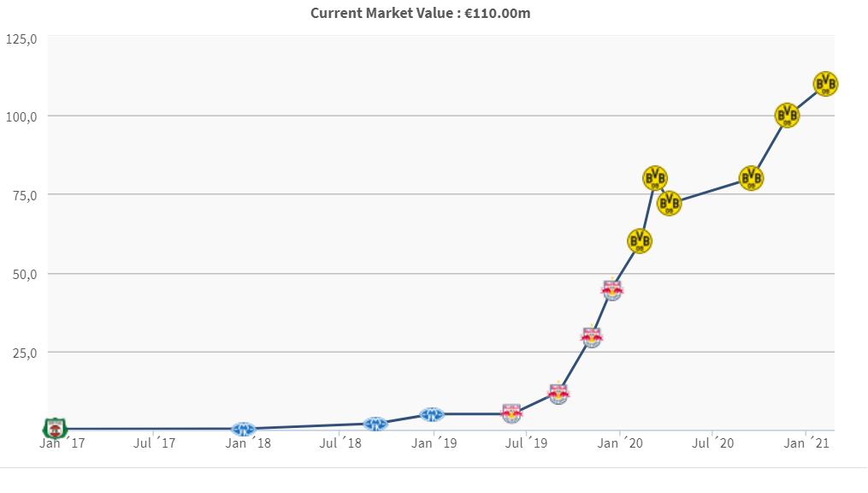Select the first Dortmund peak at 80 million

(655, 178)
